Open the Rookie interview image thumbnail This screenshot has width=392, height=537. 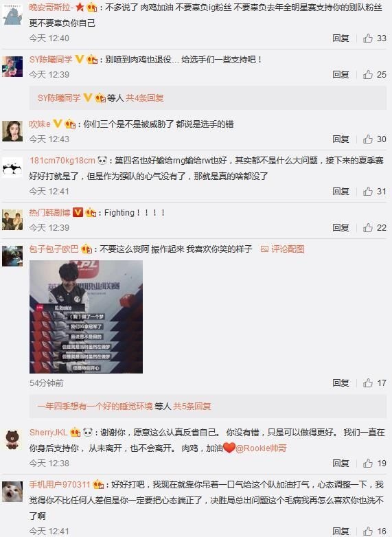86,317
